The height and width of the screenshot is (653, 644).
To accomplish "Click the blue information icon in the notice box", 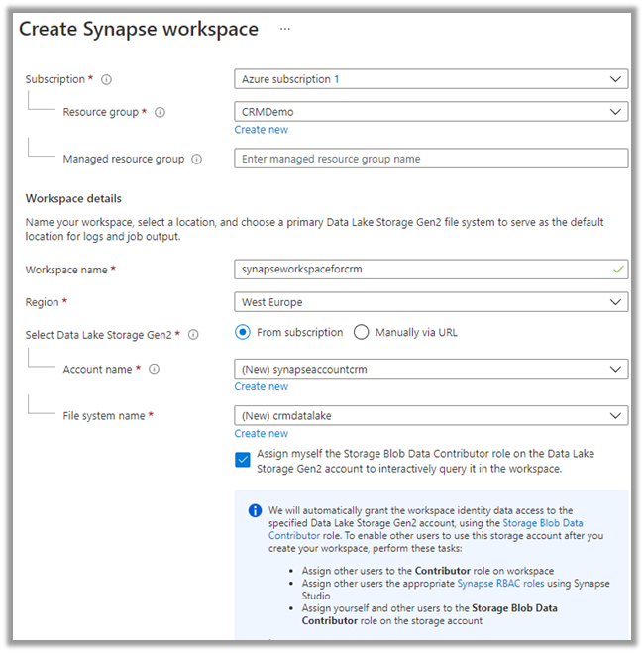I will pyautogui.click(x=255, y=511).
